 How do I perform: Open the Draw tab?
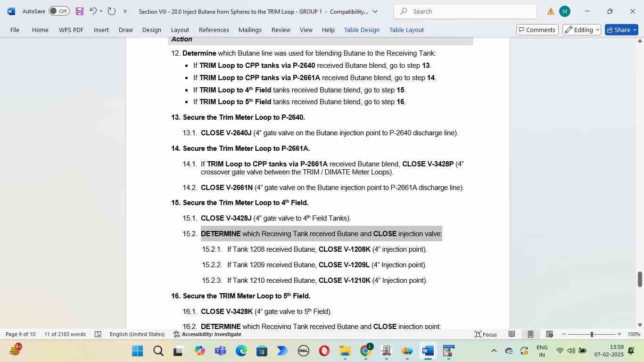125,30
